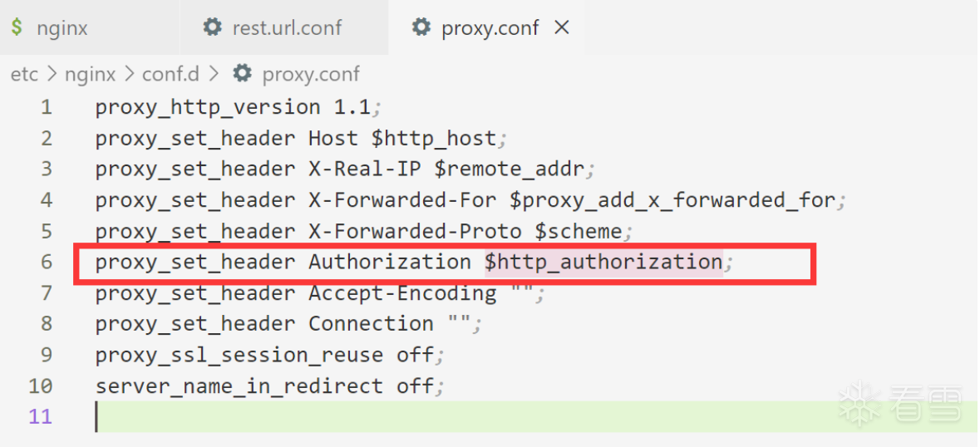Click server_name_in_redirect off text
Image resolution: width=980 pixels, height=447 pixels.
point(265,386)
